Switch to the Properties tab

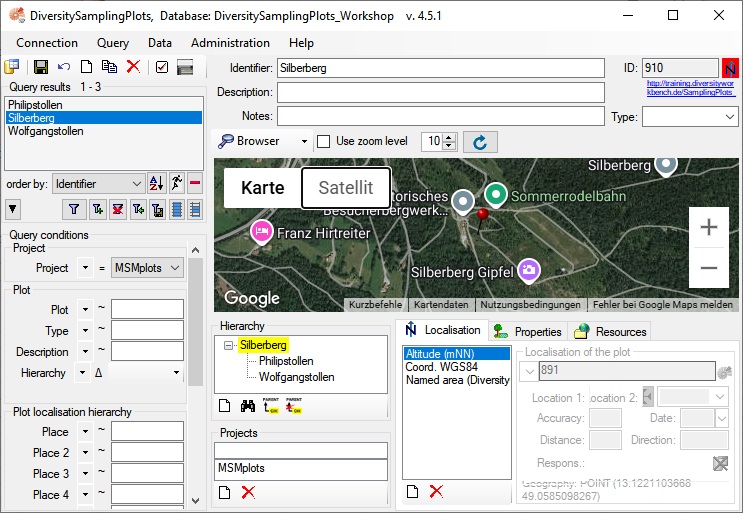(528, 331)
